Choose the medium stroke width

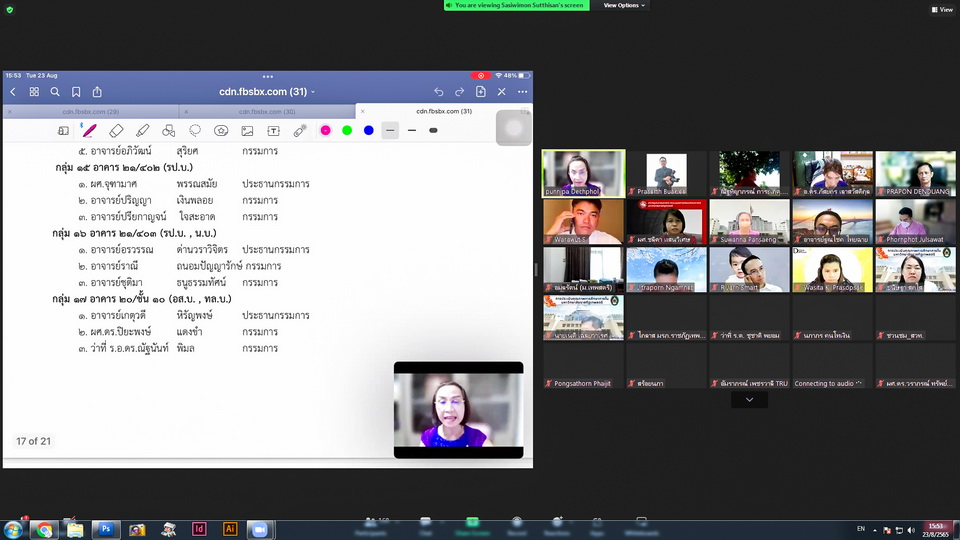pyautogui.click(x=411, y=130)
